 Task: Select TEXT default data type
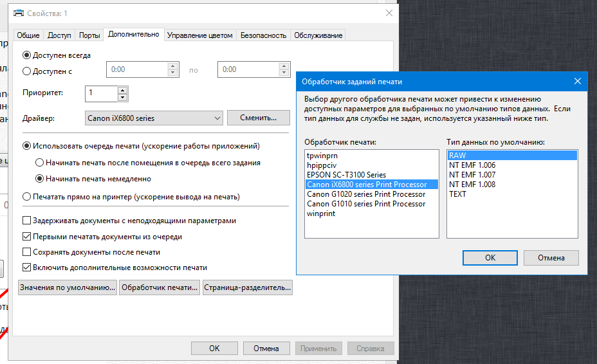point(512,194)
